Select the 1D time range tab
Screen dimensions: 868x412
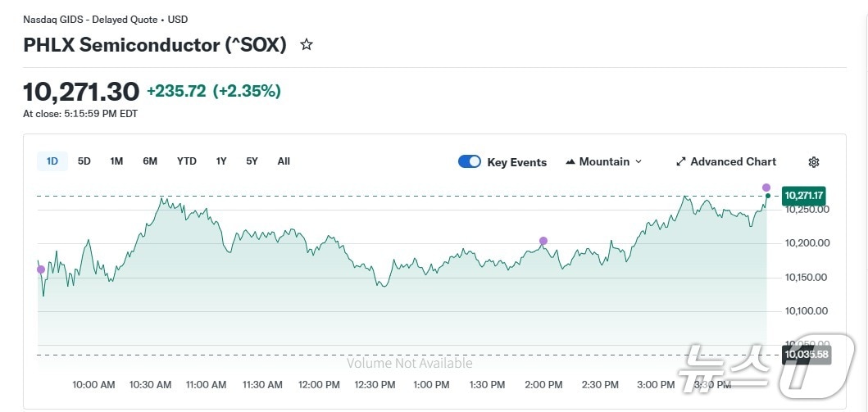click(x=52, y=161)
